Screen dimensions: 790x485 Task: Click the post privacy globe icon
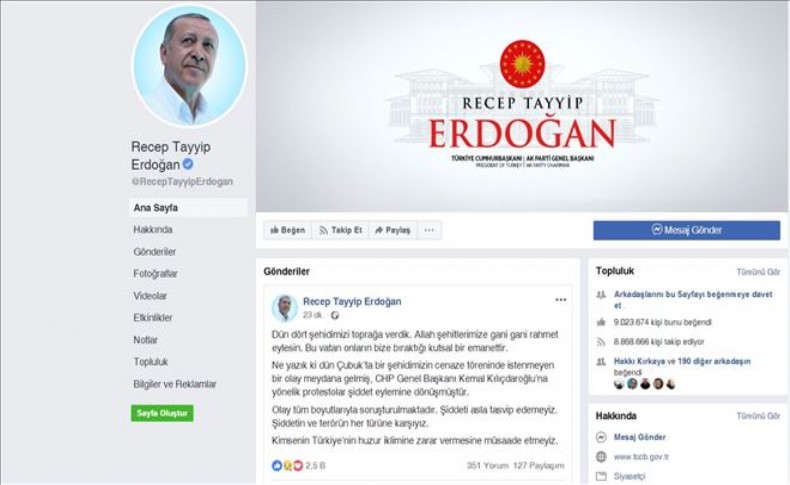pyautogui.click(x=335, y=315)
